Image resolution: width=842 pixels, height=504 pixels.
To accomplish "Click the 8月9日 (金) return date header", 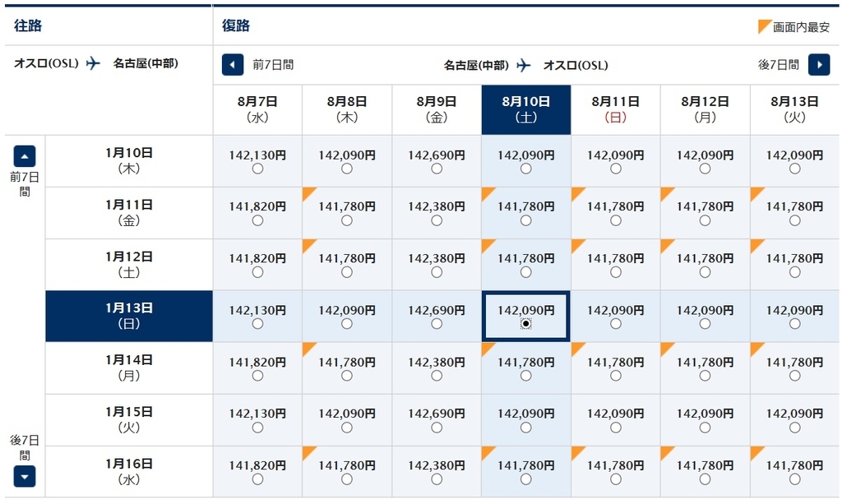I will coord(437,109).
